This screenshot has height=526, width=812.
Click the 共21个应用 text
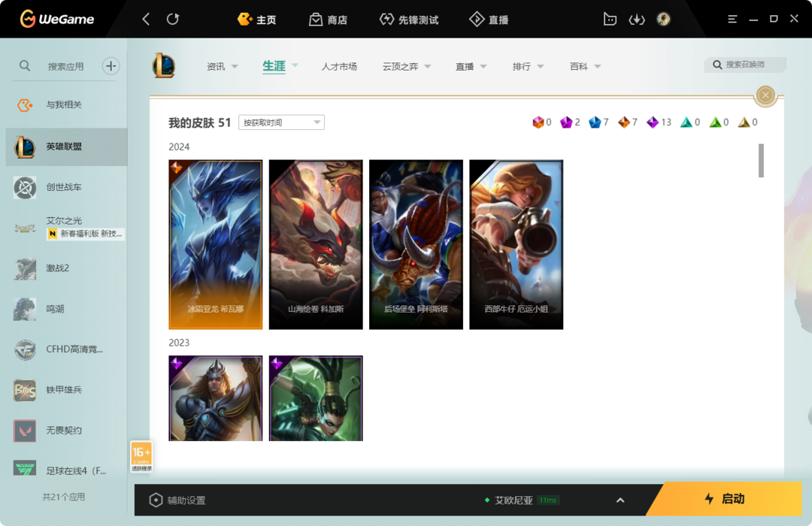click(64, 497)
